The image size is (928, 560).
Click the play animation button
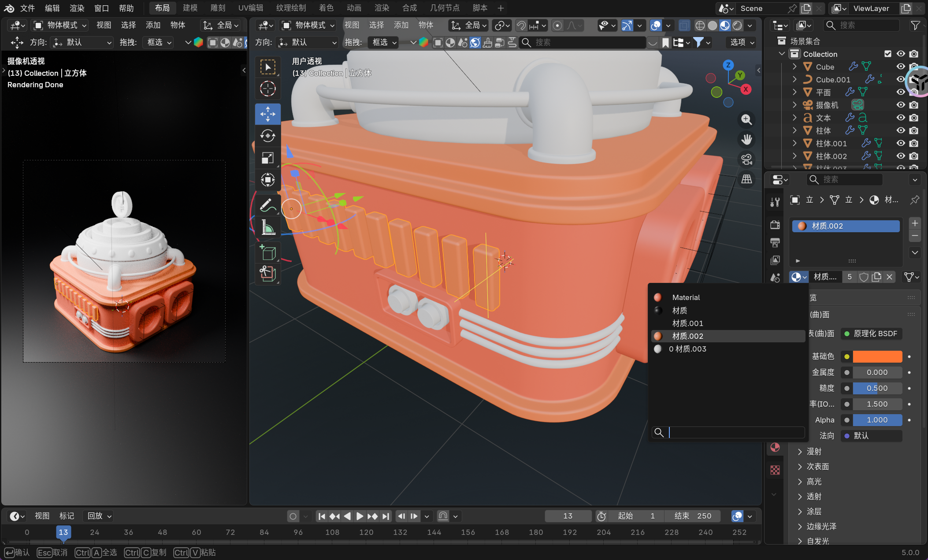(x=360, y=516)
